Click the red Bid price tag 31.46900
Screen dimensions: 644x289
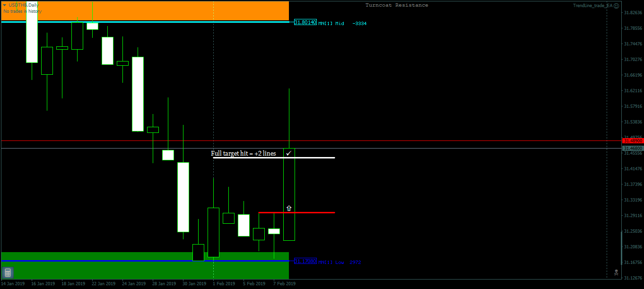632,140
